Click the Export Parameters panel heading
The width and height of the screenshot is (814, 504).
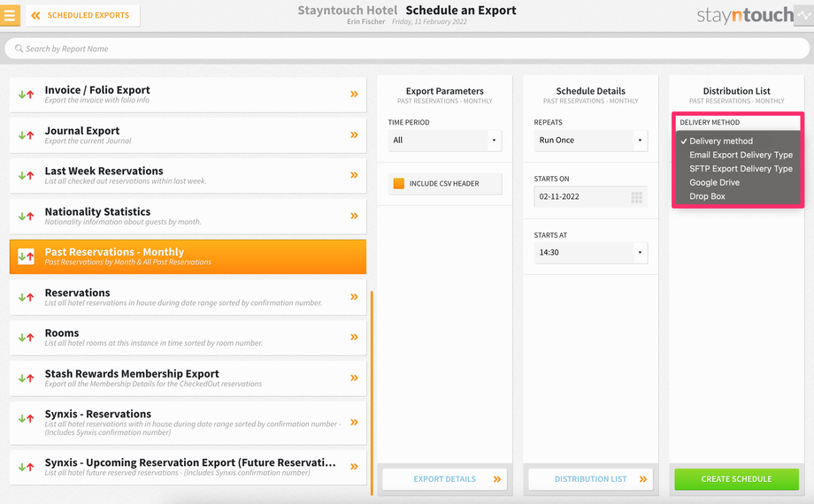tap(445, 91)
